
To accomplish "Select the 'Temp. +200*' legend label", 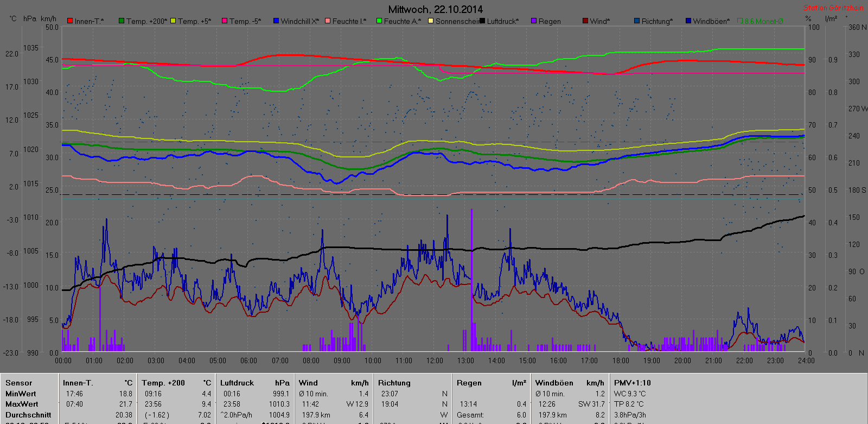I will [x=147, y=21].
